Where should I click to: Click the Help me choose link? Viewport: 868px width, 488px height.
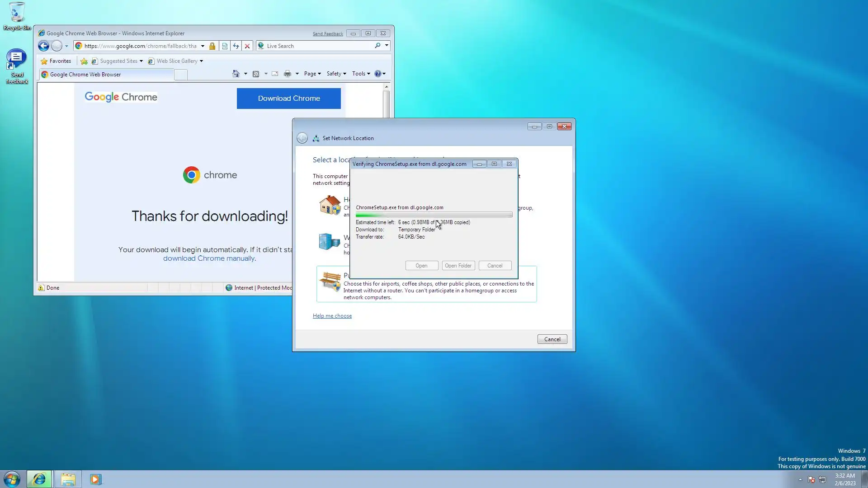(x=332, y=316)
